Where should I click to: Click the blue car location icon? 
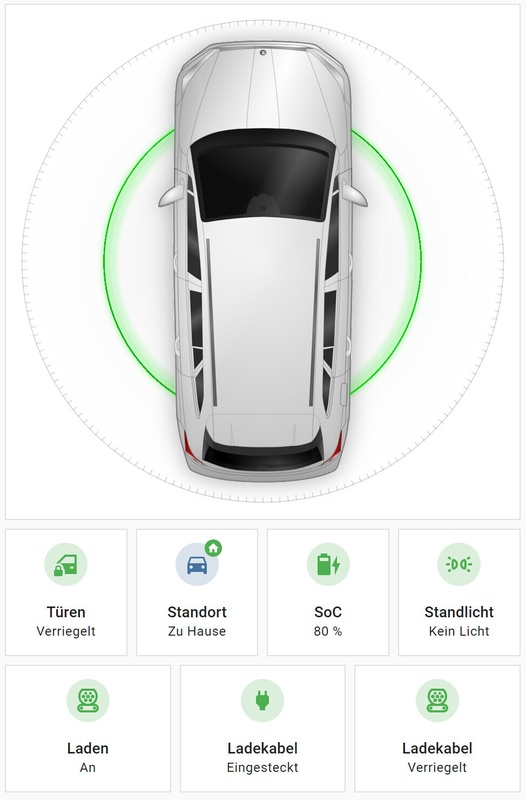point(197,564)
